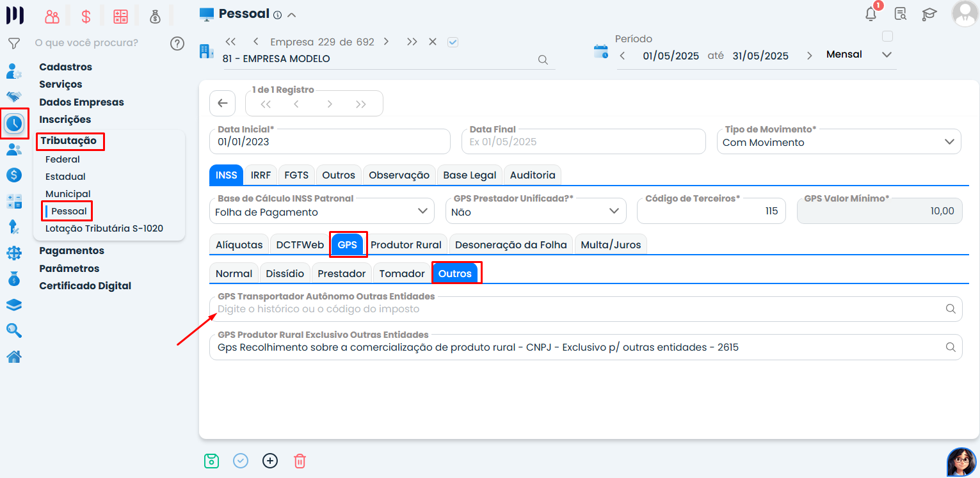
Task: Select the Desoneração da Folha tab
Action: [511, 244]
